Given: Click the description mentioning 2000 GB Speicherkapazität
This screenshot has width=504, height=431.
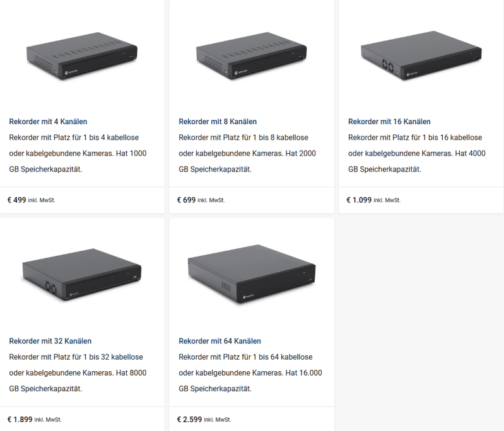Looking at the screenshot, I should pyautogui.click(x=247, y=153).
